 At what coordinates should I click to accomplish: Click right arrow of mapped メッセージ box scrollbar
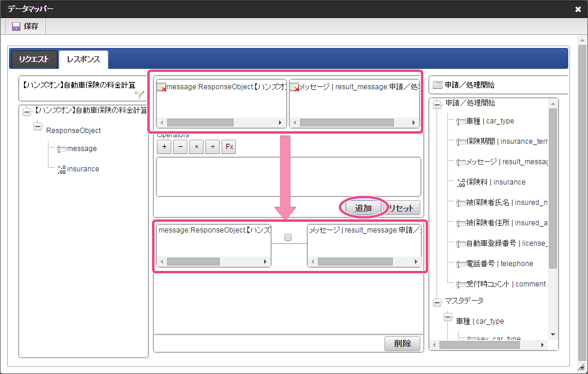pos(416,261)
